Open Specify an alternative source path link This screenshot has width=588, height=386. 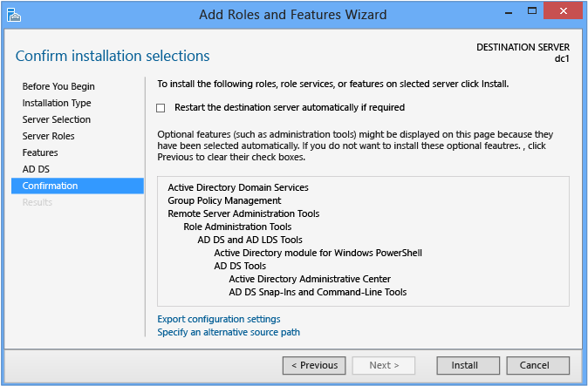[229, 332]
